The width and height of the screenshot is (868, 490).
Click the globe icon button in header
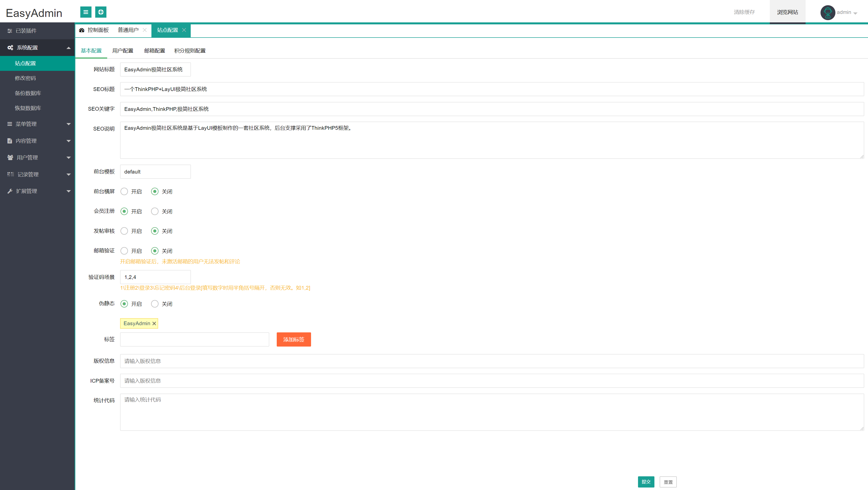tap(101, 12)
